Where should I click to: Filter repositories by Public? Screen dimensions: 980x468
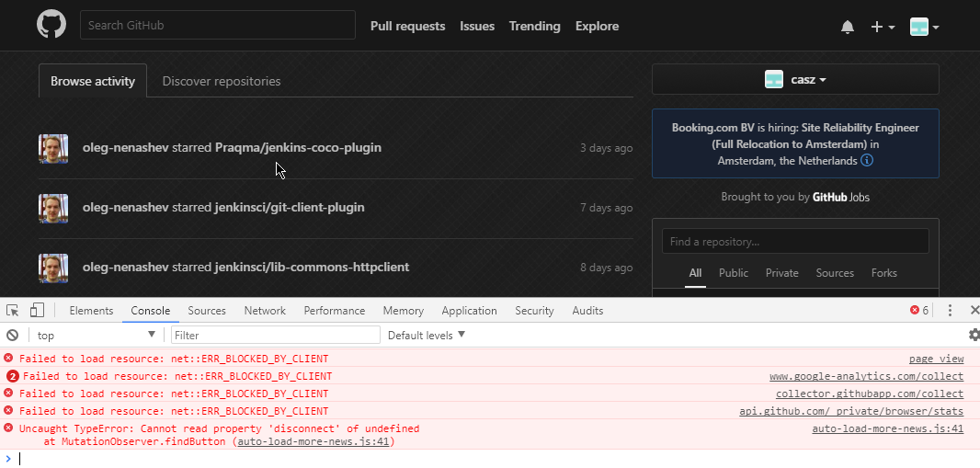point(734,273)
